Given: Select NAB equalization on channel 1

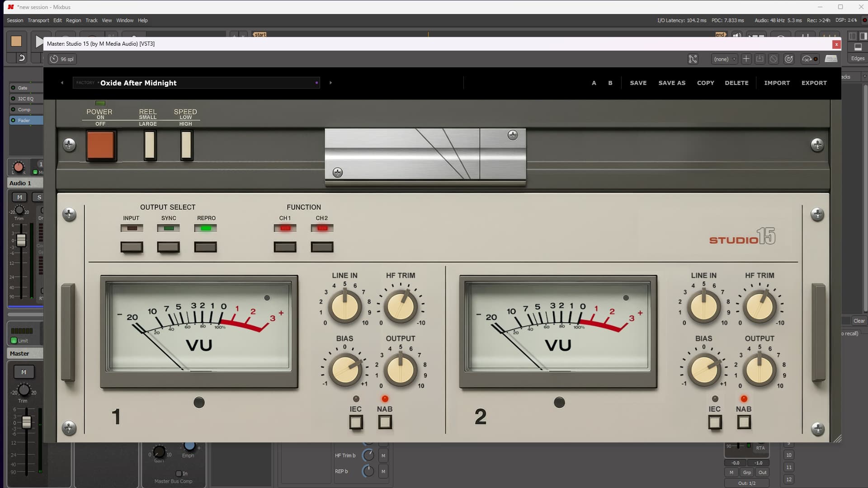Looking at the screenshot, I should tap(385, 422).
